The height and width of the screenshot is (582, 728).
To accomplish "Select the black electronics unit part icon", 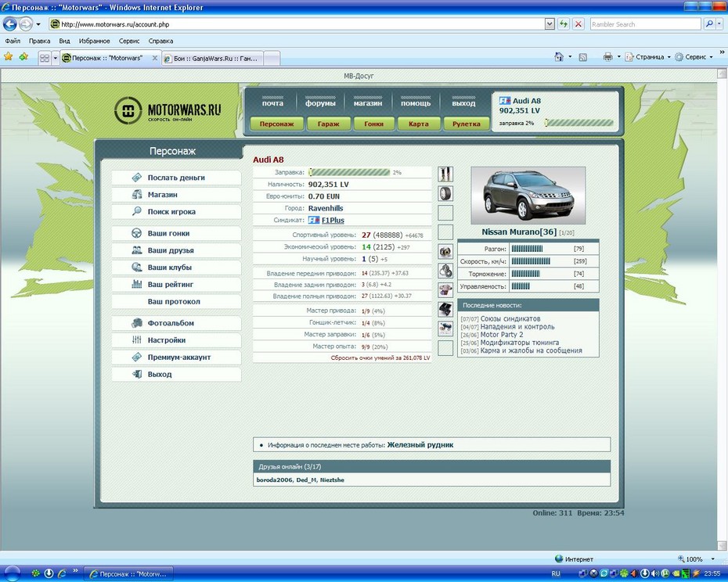I will [445, 309].
